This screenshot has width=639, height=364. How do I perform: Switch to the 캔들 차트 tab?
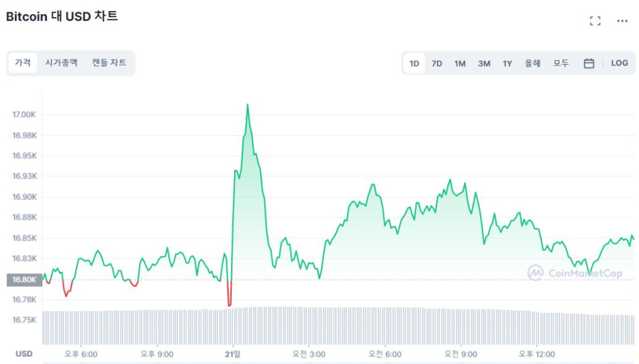click(x=108, y=63)
